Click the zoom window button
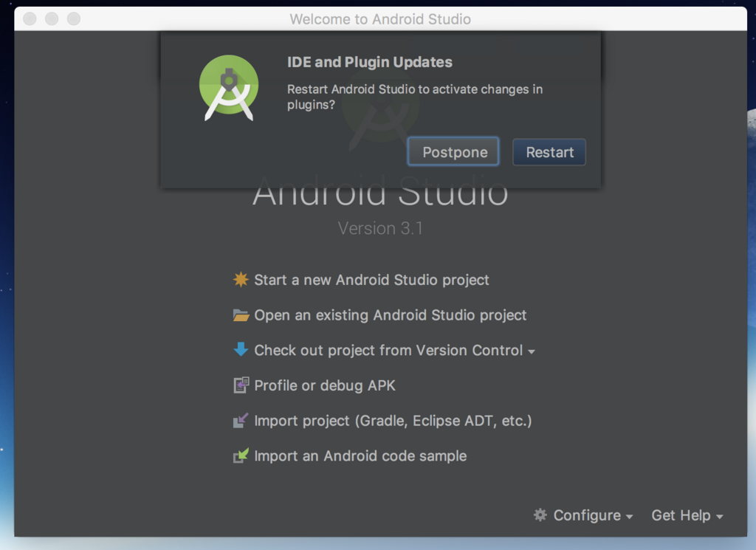756x550 pixels. (74, 18)
